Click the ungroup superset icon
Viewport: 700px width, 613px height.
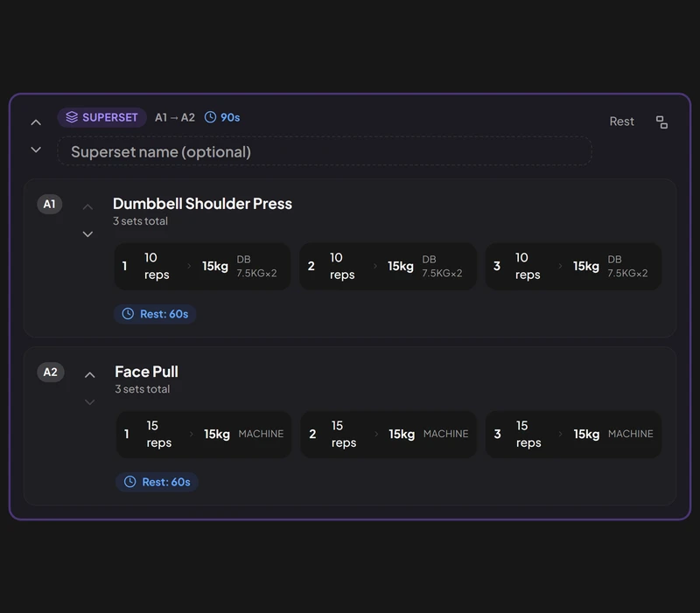click(661, 122)
